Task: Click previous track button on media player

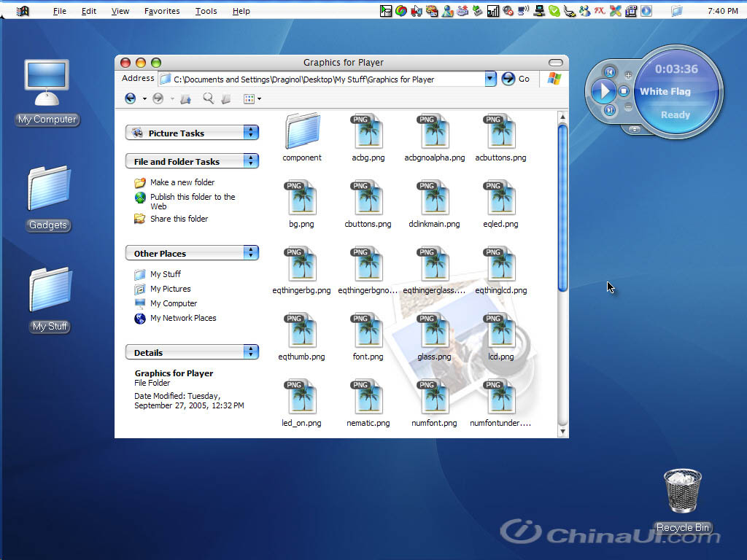Action: (609, 72)
